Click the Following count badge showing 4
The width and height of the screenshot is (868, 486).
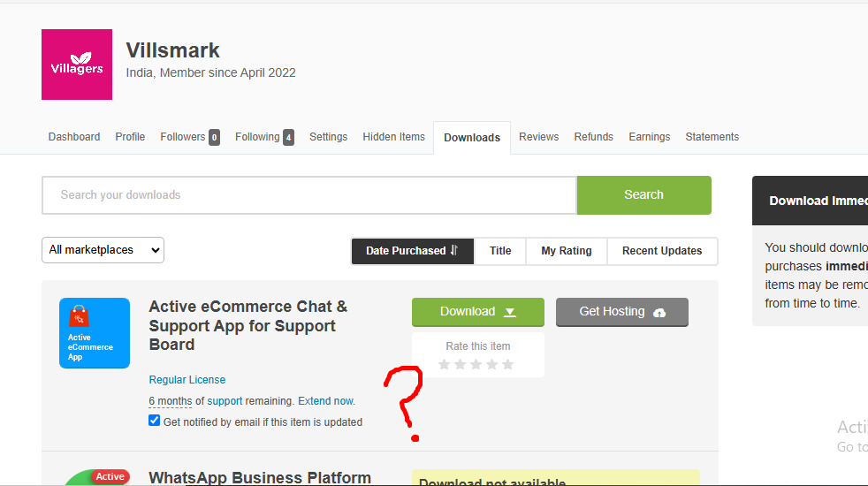[288, 137]
